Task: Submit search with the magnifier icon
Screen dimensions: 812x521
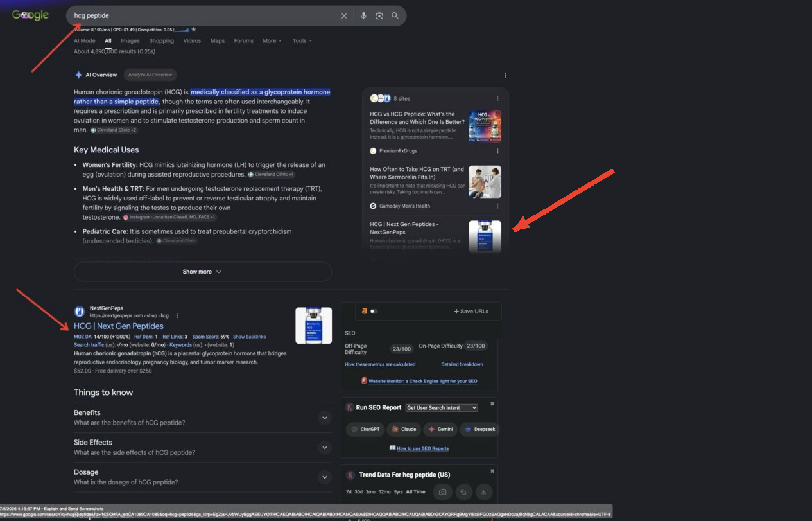Action: [x=395, y=16]
